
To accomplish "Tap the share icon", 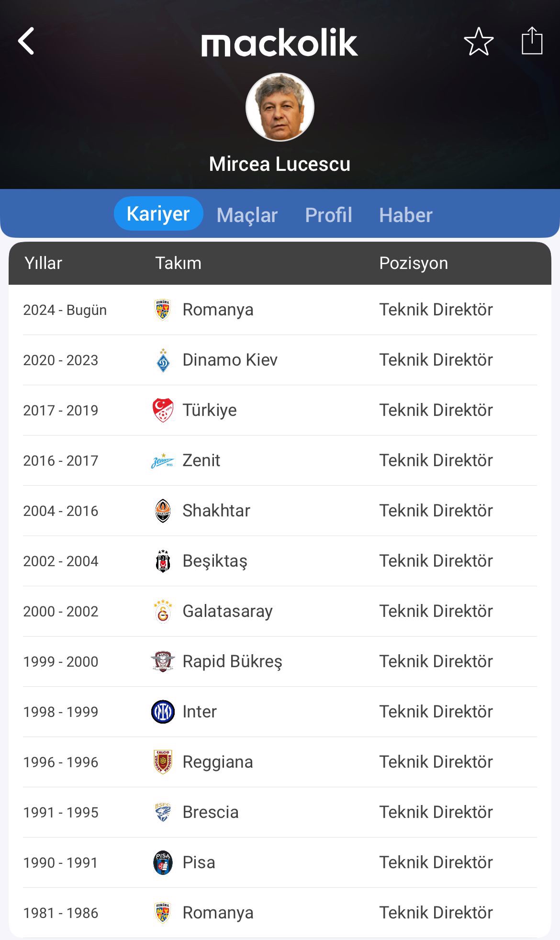I will (531, 41).
